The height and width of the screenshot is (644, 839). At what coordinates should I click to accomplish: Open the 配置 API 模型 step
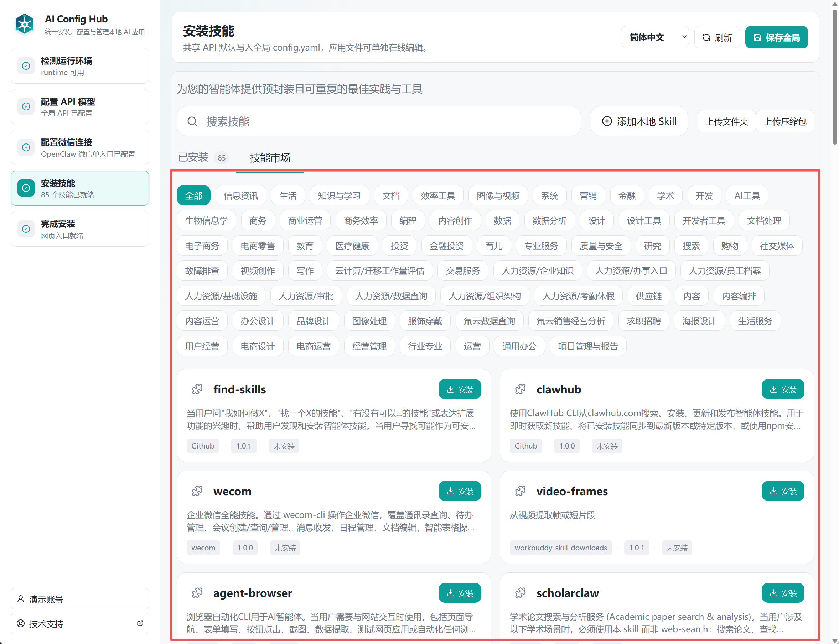(x=80, y=106)
